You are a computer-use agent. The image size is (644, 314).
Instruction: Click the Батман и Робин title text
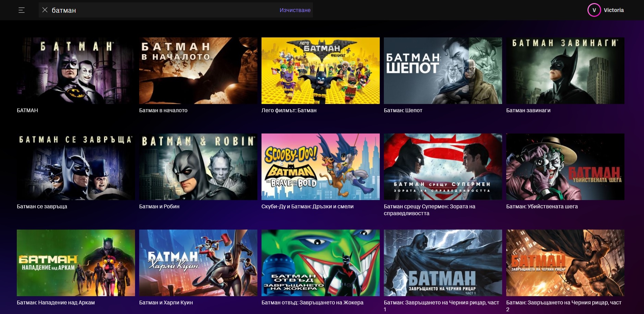(159, 207)
